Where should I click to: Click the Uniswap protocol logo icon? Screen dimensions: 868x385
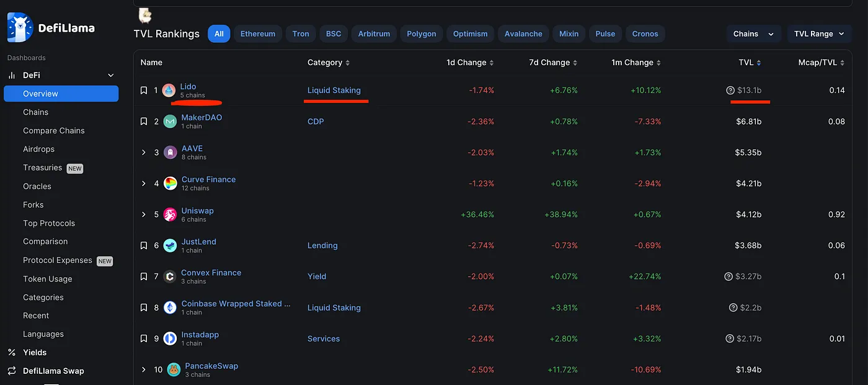point(170,215)
